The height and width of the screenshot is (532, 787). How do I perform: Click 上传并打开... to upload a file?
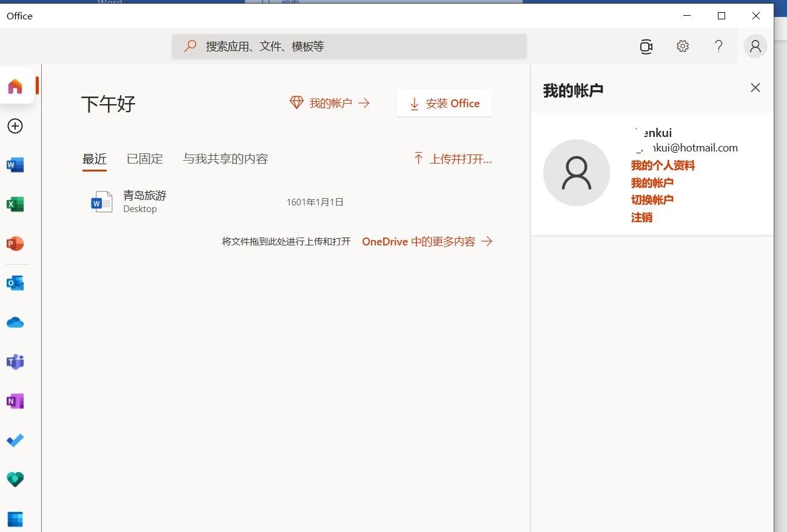click(452, 159)
